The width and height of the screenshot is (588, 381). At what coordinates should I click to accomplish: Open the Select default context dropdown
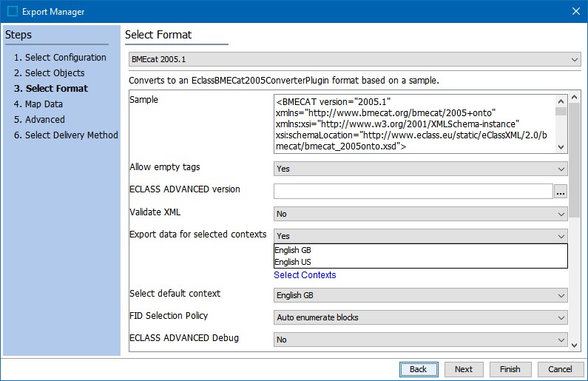(x=420, y=295)
